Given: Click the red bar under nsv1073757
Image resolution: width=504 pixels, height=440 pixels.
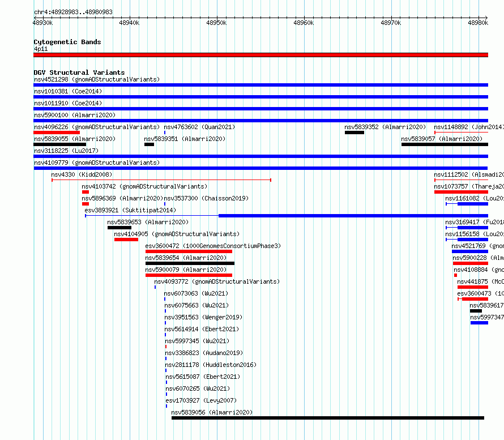Looking at the screenshot, I should 462,192.
